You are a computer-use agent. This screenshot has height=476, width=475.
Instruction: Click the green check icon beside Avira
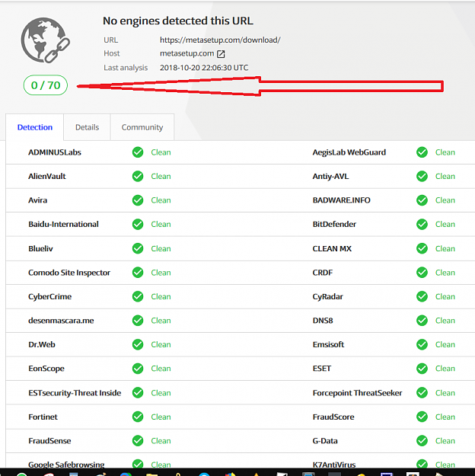pos(138,200)
